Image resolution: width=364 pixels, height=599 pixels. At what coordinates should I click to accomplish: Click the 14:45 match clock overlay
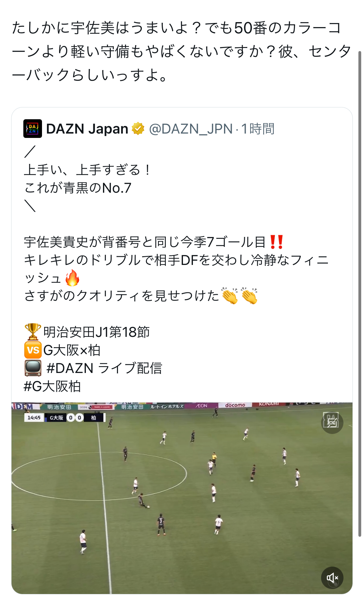(x=34, y=417)
